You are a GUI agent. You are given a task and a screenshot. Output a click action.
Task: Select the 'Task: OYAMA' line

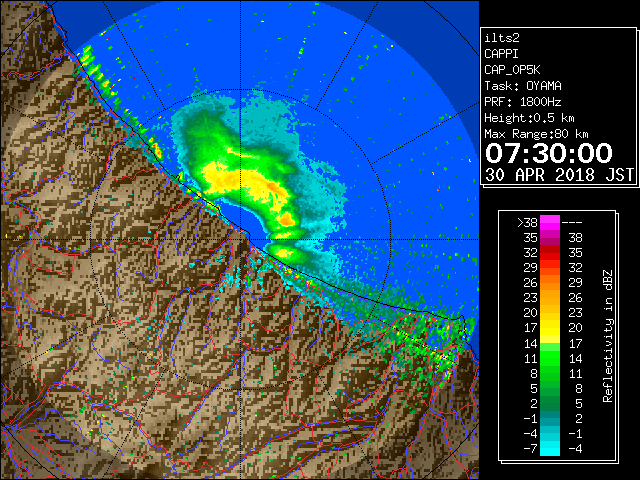coord(523,86)
